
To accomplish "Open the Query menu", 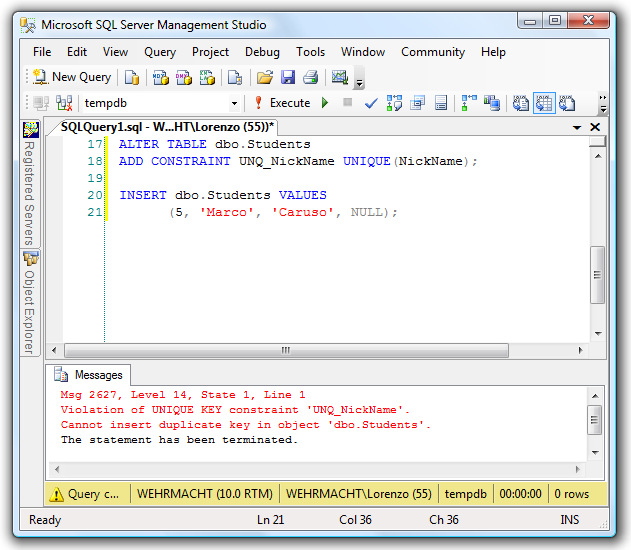I will [x=160, y=52].
